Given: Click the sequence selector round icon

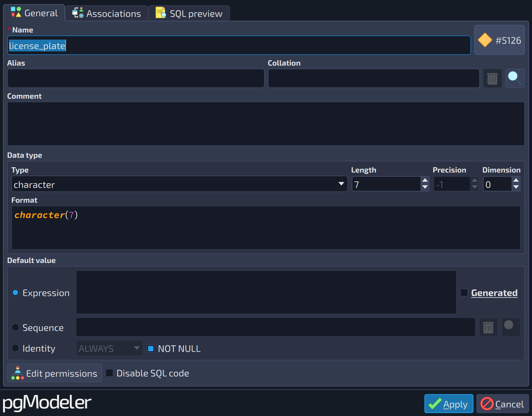Looking at the screenshot, I should (x=511, y=327).
